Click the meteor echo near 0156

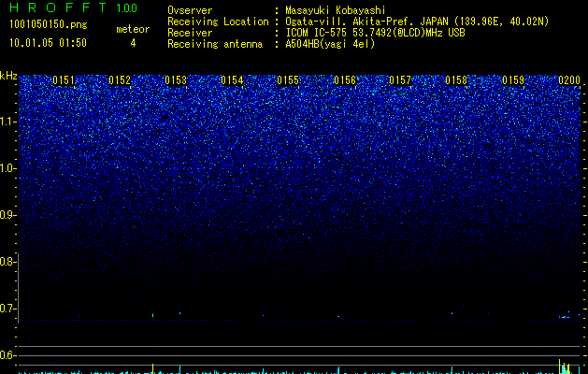coord(338,316)
